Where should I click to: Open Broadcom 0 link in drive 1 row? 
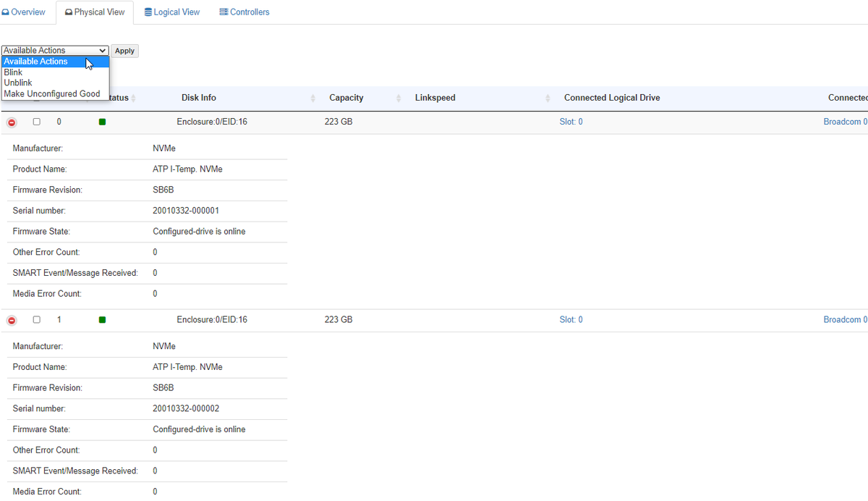tap(845, 319)
